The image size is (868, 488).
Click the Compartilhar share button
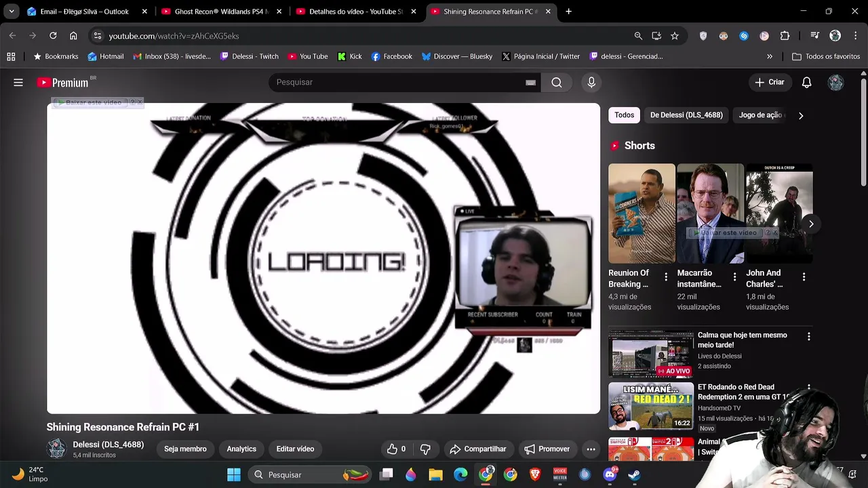point(478,449)
